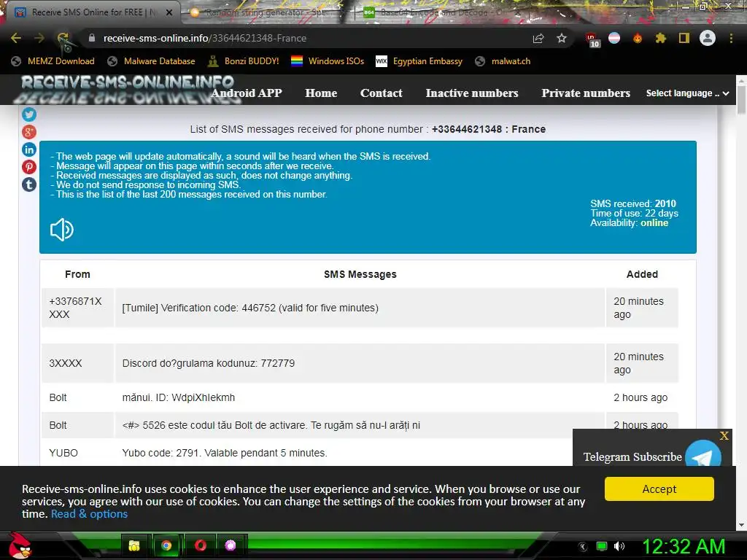Open the Read & options cookie link
The height and width of the screenshot is (560, 747).
89,514
